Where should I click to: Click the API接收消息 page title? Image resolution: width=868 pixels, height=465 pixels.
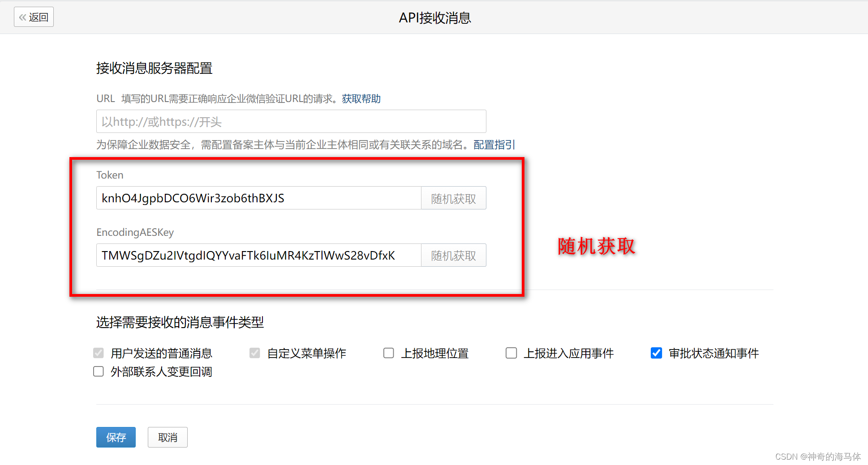click(x=434, y=18)
